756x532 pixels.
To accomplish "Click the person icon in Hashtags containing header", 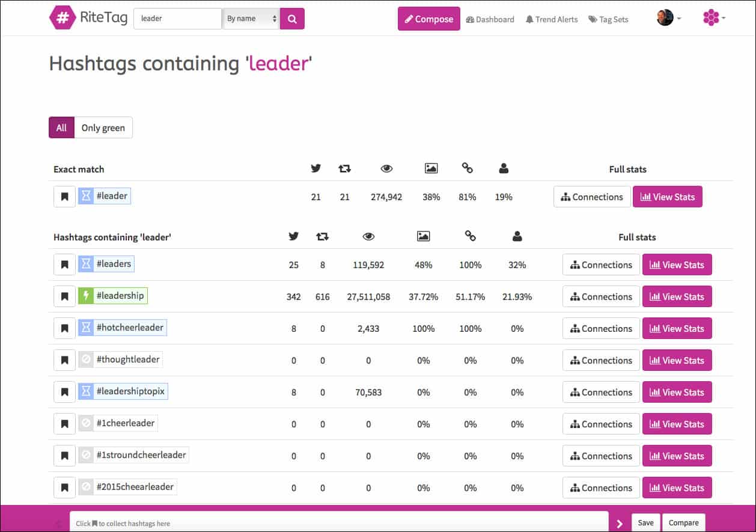I will [517, 237].
